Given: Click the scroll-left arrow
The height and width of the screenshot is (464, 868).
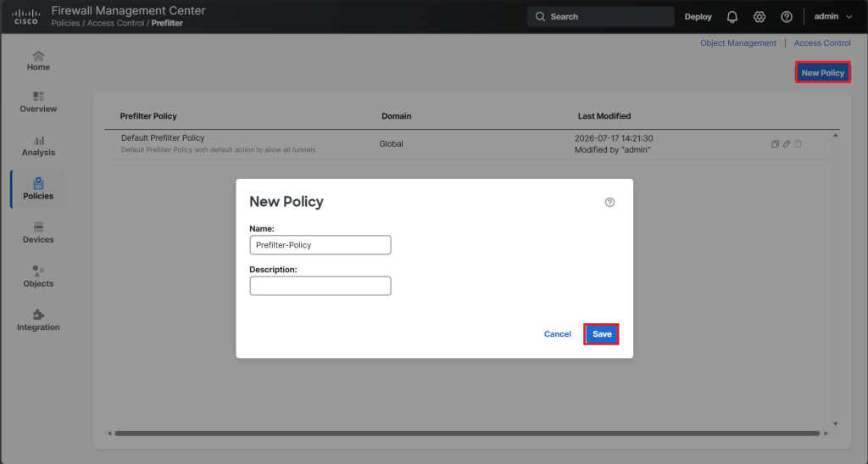Looking at the screenshot, I should [109, 433].
